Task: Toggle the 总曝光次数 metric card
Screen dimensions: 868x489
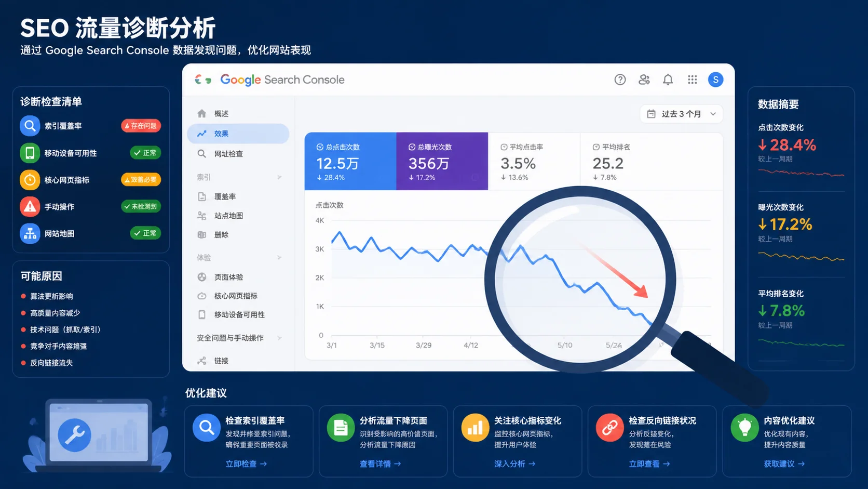Action: (442, 161)
